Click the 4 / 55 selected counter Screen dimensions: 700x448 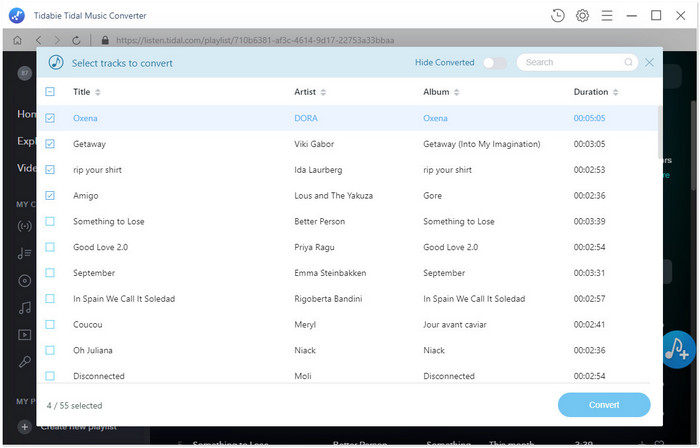coord(75,406)
